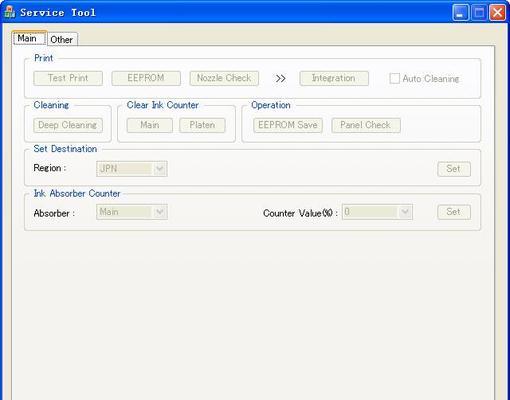The height and width of the screenshot is (400, 510).
Task: Clear ink counter for Platen
Action: pyautogui.click(x=202, y=125)
